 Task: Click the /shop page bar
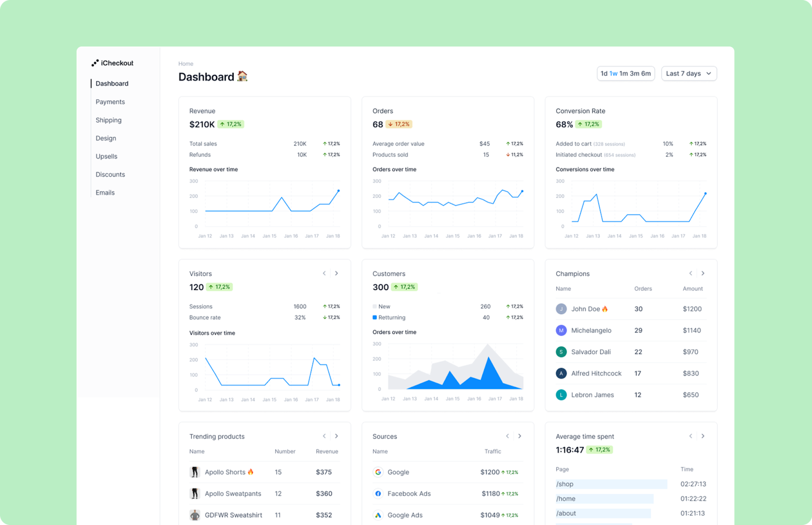pos(612,484)
